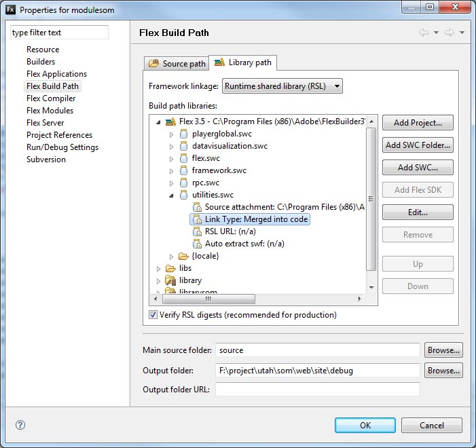
Task: Expand the library project node
Action: tap(158, 281)
